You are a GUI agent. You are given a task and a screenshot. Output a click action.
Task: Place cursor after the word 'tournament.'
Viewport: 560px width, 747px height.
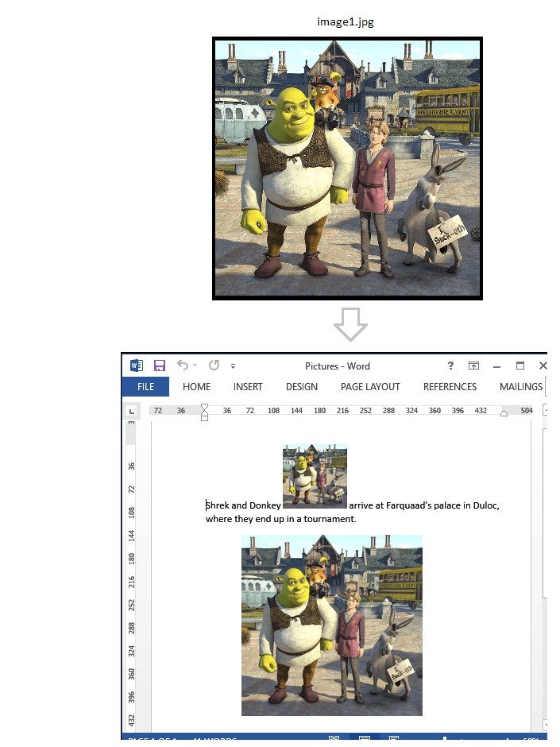pos(357,520)
